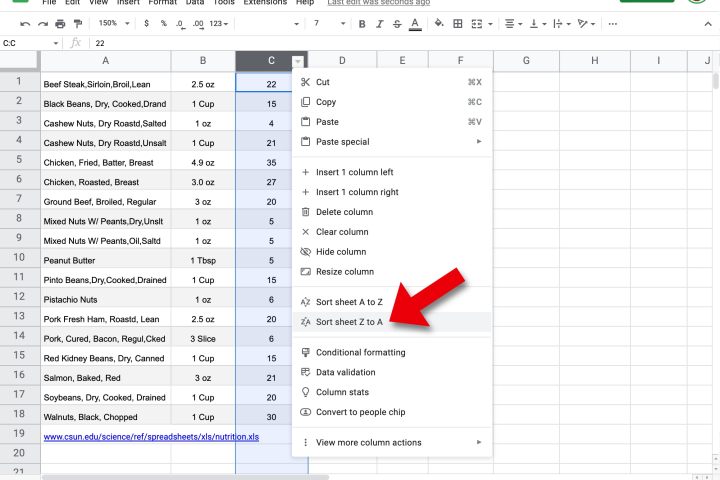Screen dimensions: 720x480
Task: Open the Horizontal align dropdown
Action: [x=513, y=24]
